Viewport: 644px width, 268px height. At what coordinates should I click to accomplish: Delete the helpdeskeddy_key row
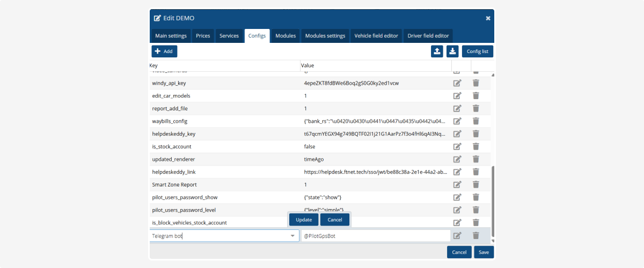[475, 134]
